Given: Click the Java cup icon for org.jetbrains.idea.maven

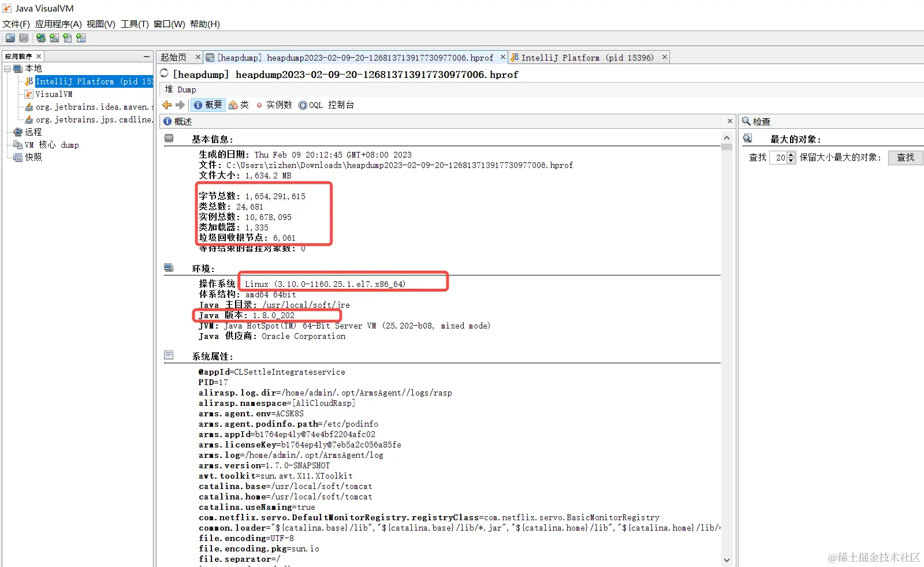Looking at the screenshot, I should click(29, 107).
